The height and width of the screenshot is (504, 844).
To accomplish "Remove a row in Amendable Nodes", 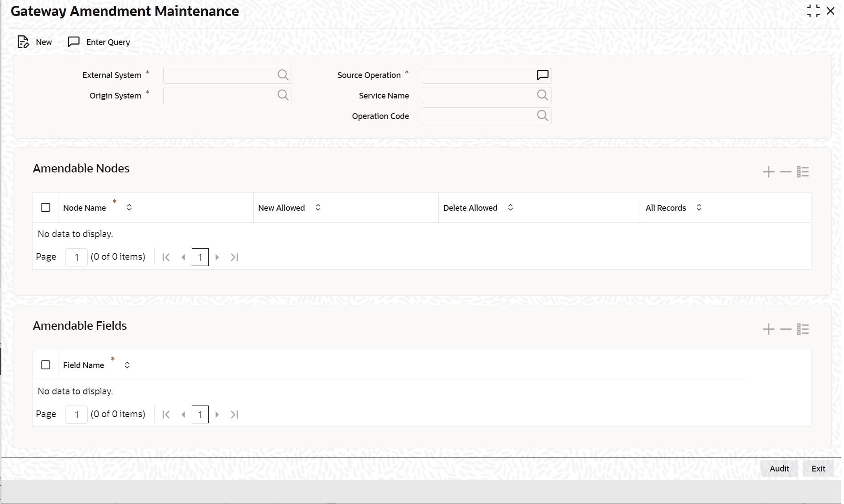I will (x=785, y=172).
